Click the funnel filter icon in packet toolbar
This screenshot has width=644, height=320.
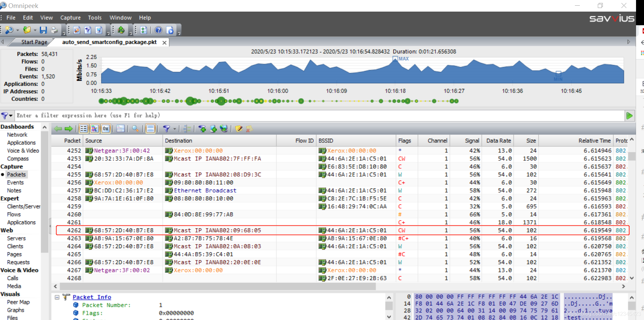coord(166,129)
